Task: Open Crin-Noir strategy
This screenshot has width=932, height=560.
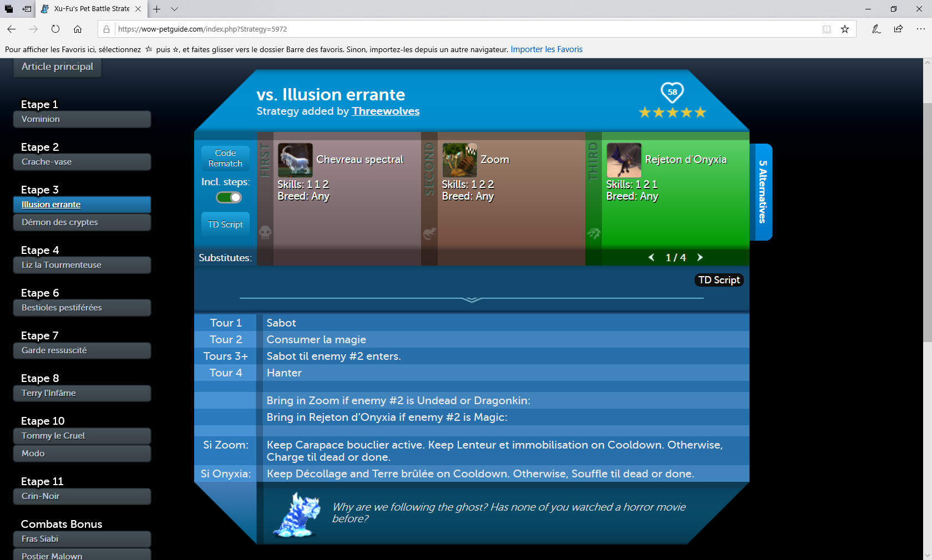Action: tap(82, 496)
